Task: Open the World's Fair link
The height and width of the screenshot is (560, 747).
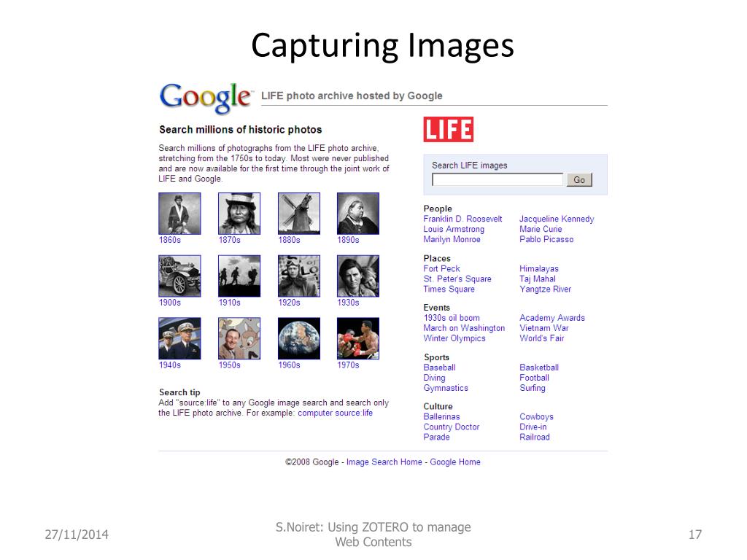Action: coord(542,338)
